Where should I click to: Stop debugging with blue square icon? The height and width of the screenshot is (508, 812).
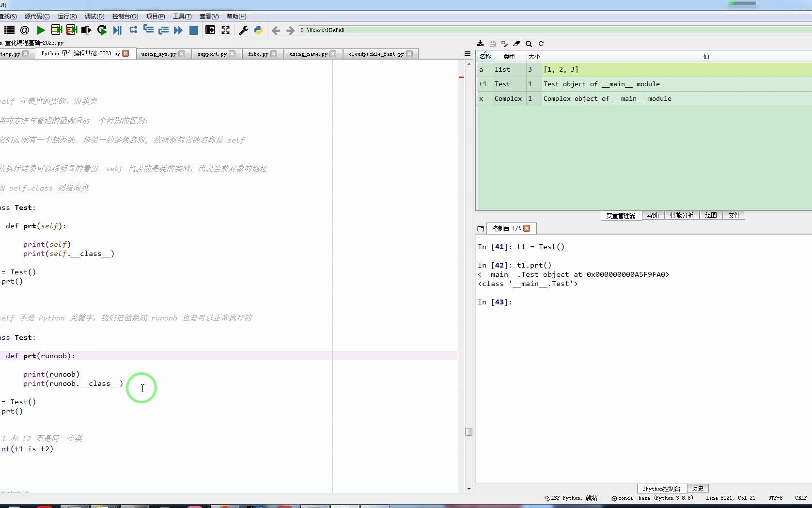click(194, 30)
